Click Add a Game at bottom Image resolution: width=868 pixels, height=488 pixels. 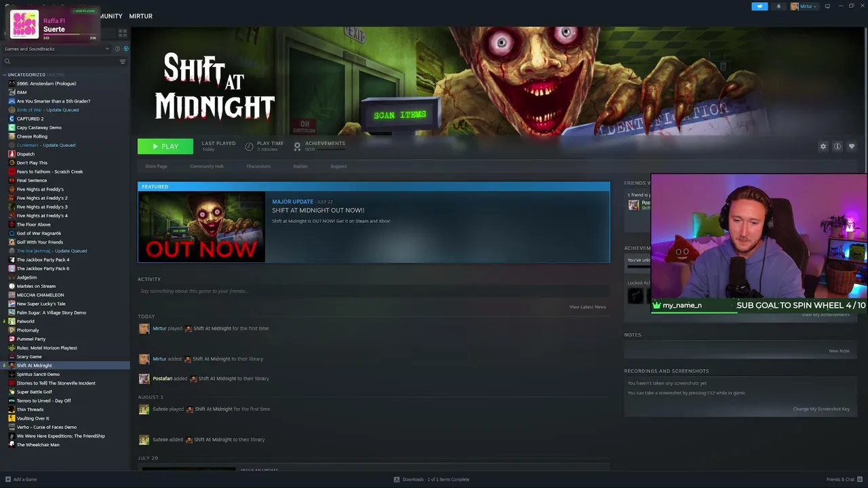click(20, 479)
